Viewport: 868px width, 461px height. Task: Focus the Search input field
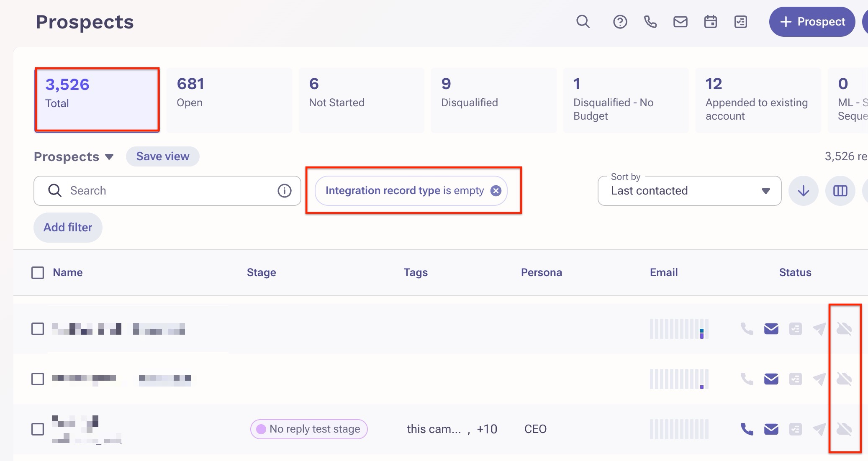coord(167,191)
